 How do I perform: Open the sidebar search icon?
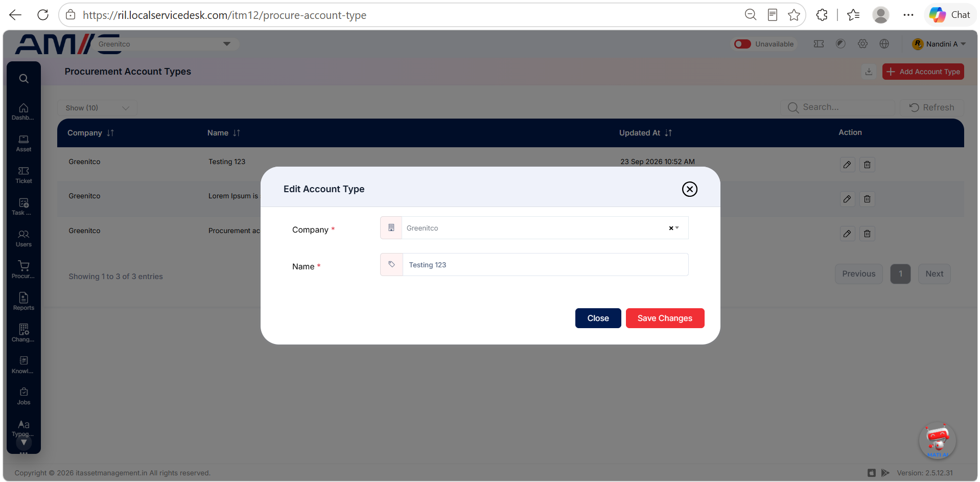click(x=24, y=79)
